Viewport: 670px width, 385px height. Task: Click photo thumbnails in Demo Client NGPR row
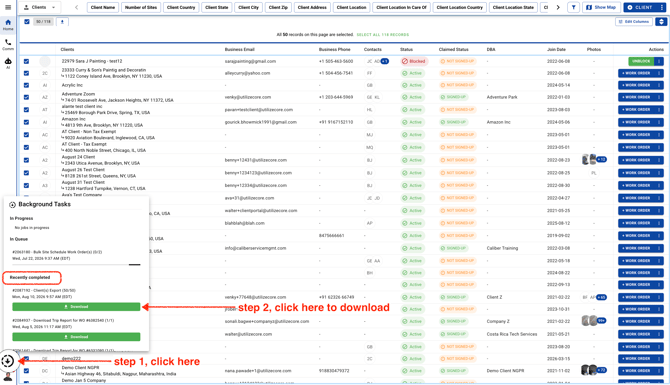tap(589, 370)
